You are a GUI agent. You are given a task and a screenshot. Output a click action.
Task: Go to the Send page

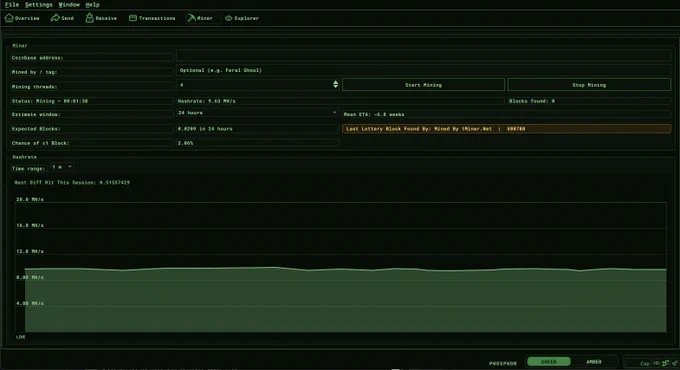(x=62, y=18)
